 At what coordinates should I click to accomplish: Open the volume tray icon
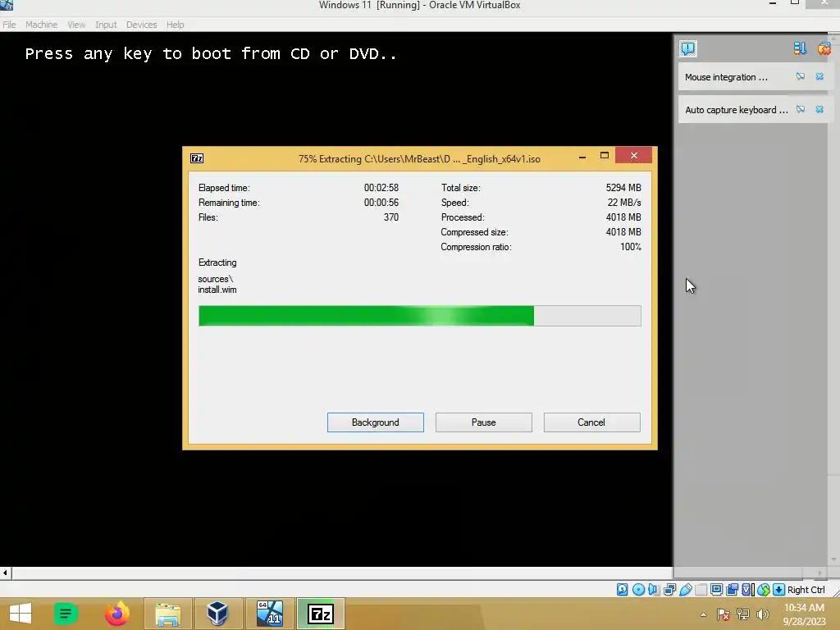(762, 614)
